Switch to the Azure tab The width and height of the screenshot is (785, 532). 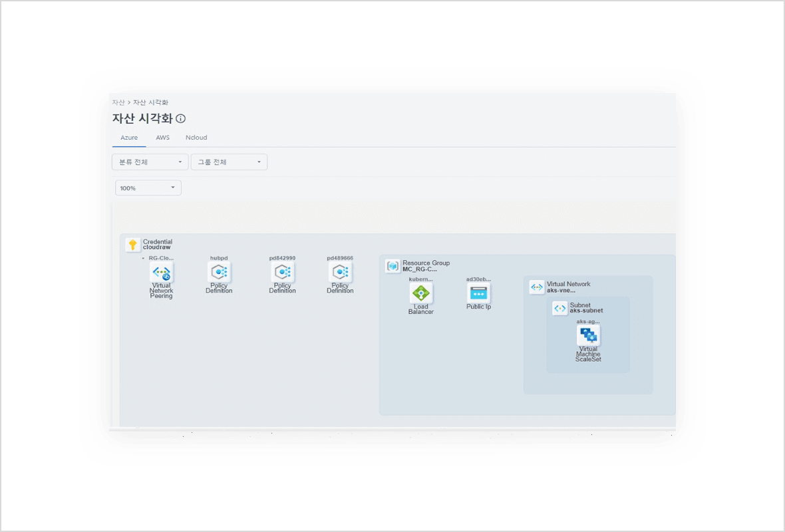[129, 138]
